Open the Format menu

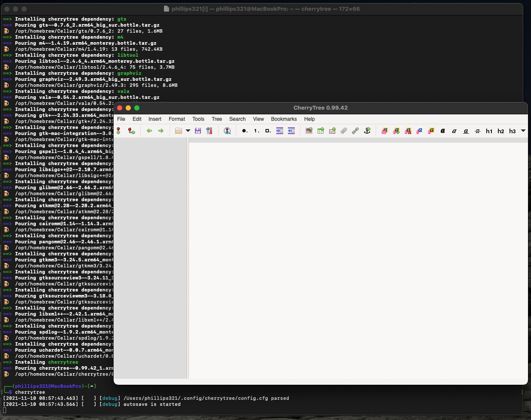coord(177,119)
